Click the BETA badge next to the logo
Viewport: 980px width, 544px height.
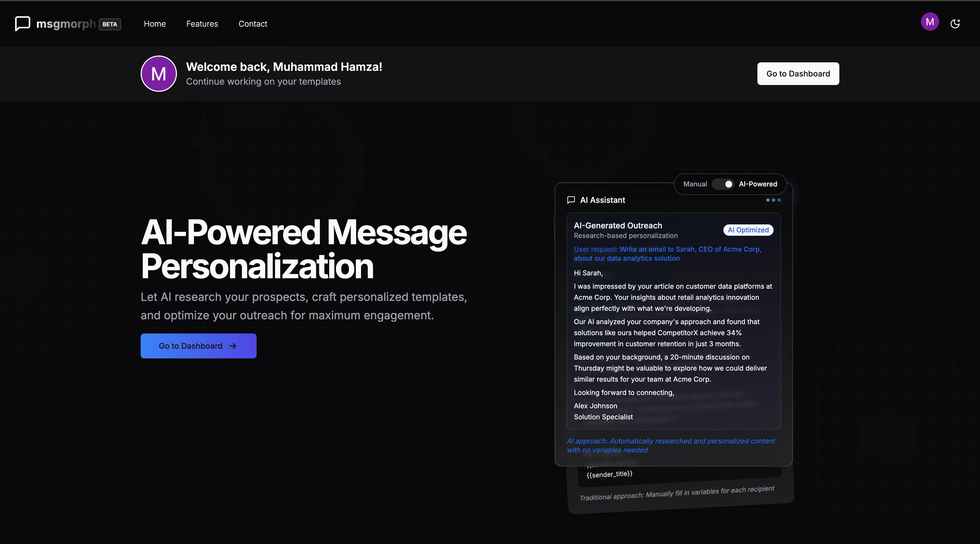pos(109,24)
